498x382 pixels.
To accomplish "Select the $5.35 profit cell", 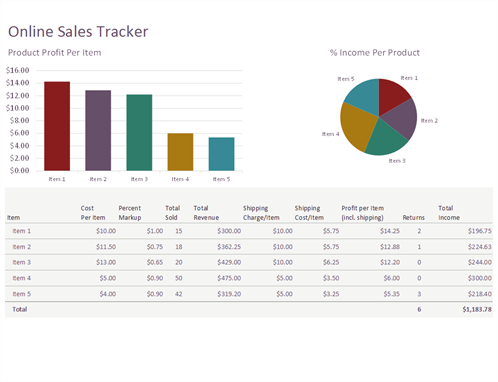I will (x=391, y=294).
